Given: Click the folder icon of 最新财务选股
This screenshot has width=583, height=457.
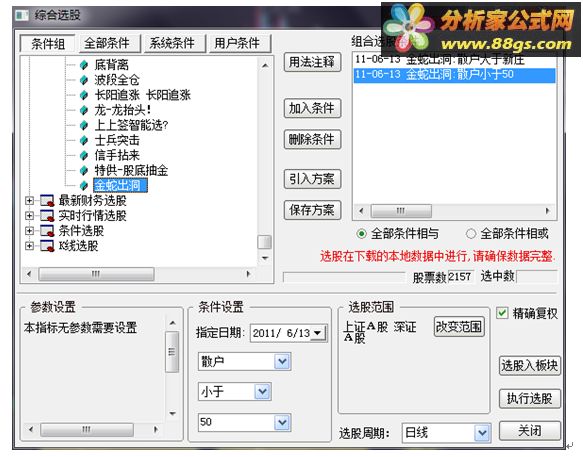Looking at the screenshot, I should pos(47,200).
